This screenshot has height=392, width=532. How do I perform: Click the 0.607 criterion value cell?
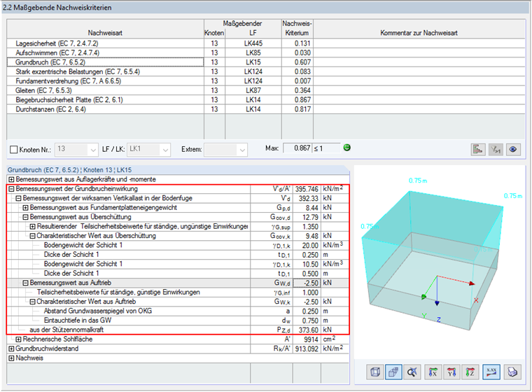pyautogui.click(x=297, y=62)
